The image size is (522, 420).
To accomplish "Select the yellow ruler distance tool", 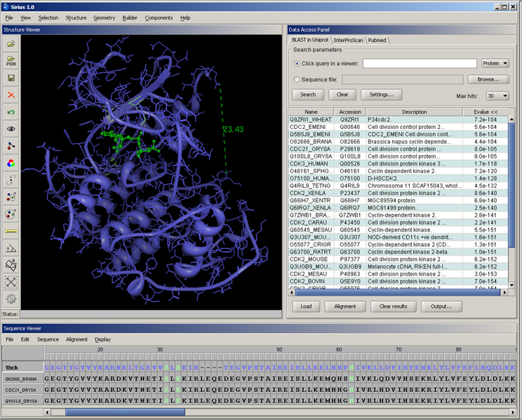I will click(11, 231).
